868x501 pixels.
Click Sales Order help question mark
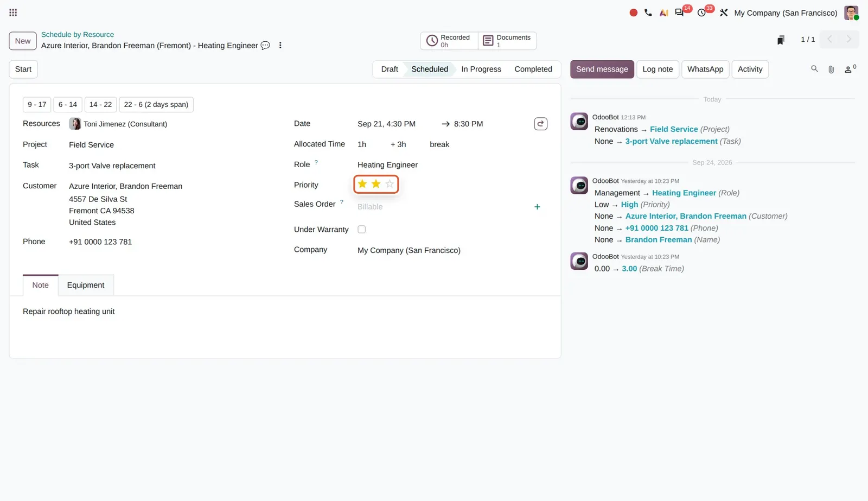coord(342,202)
